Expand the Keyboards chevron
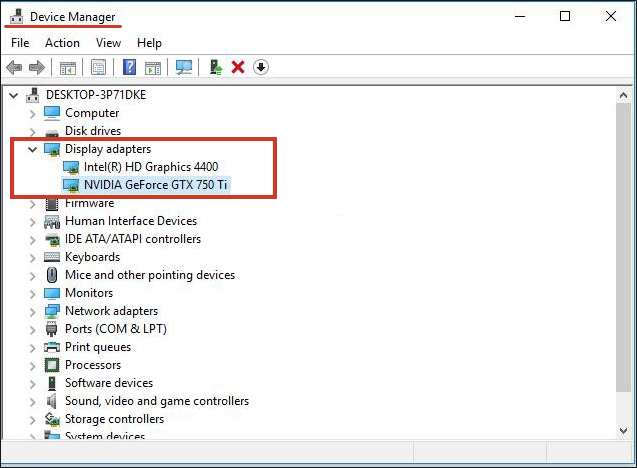This screenshot has height=468, width=637. pos(33,258)
